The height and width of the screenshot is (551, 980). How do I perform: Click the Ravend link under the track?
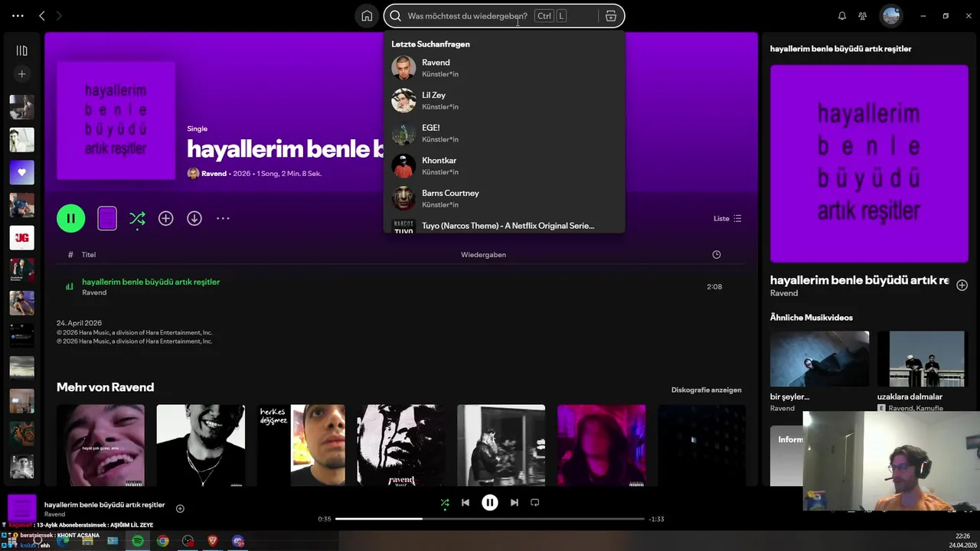[x=94, y=293]
